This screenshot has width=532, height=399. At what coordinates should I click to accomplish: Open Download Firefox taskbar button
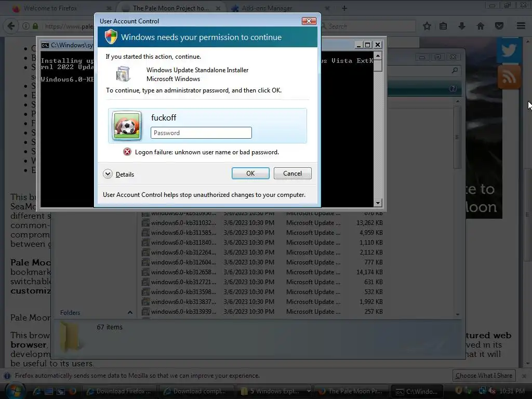(x=119, y=391)
